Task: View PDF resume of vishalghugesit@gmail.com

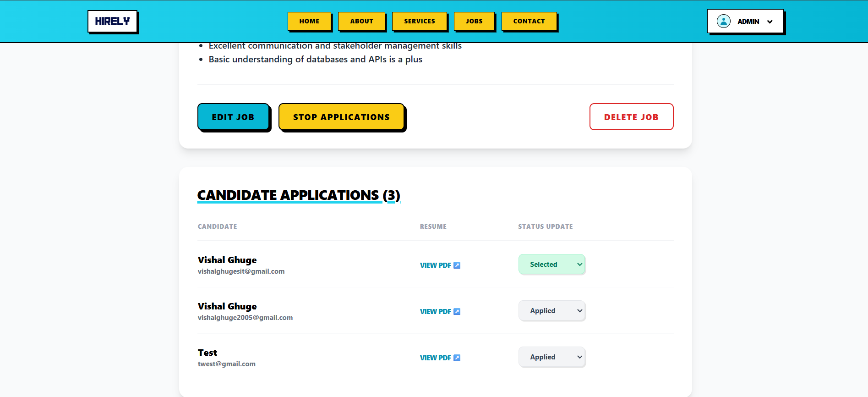Action: pyautogui.click(x=435, y=265)
